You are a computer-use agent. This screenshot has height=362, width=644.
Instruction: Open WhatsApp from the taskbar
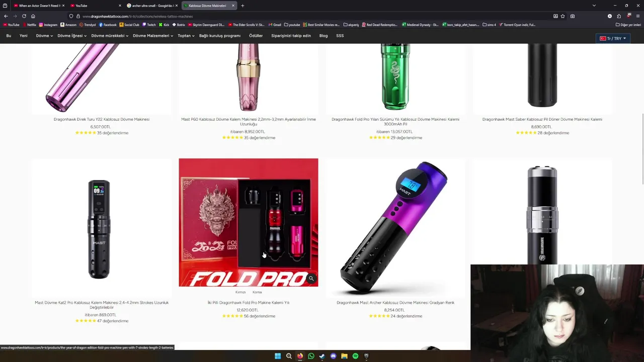pos(311,356)
